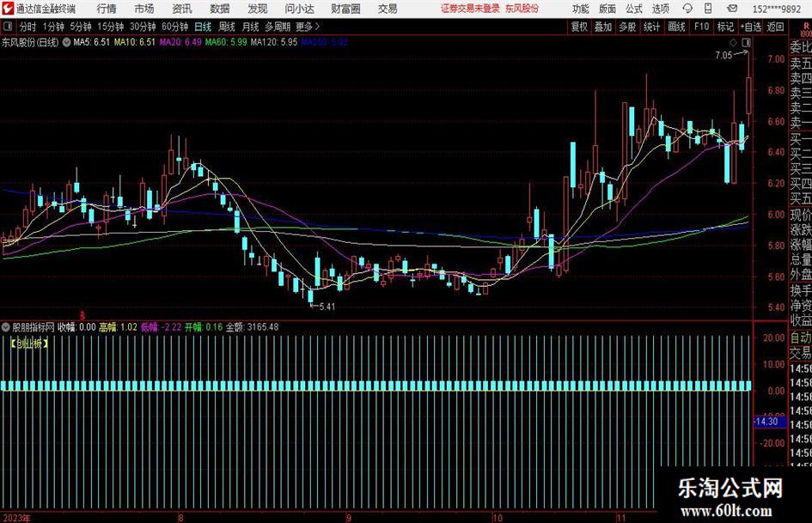The width and height of the screenshot is (812, 523).
Task: Click the 多股 multi-stock button
Action: point(627,27)
